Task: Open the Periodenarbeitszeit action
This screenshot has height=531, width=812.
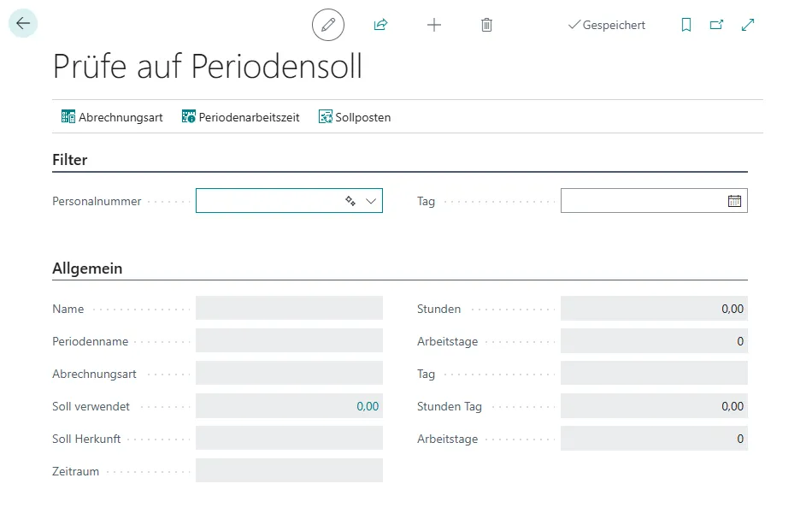Action: tap(240, 117)
